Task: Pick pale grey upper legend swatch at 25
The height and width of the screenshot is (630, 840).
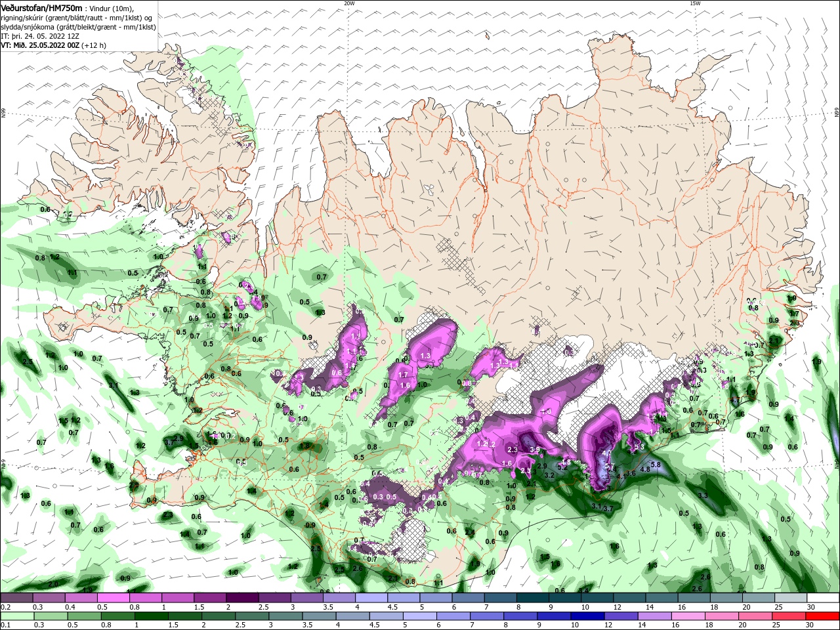Action: (791, 598)
